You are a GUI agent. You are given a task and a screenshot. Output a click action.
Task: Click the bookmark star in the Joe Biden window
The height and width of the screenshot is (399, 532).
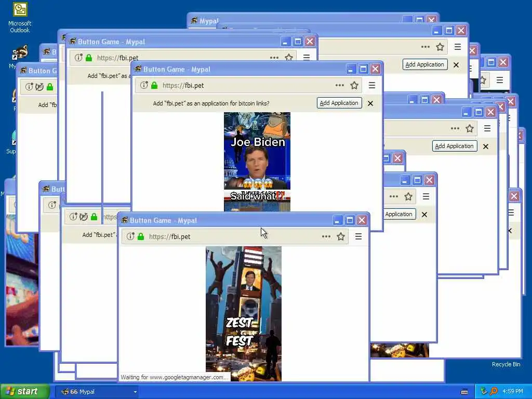coord(354,85)
